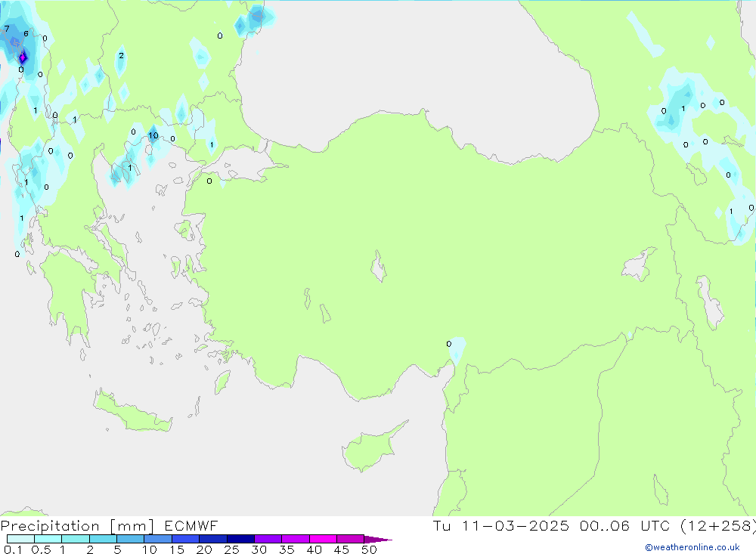Click the 'ECMWF' model label

[x=191, y=525]
